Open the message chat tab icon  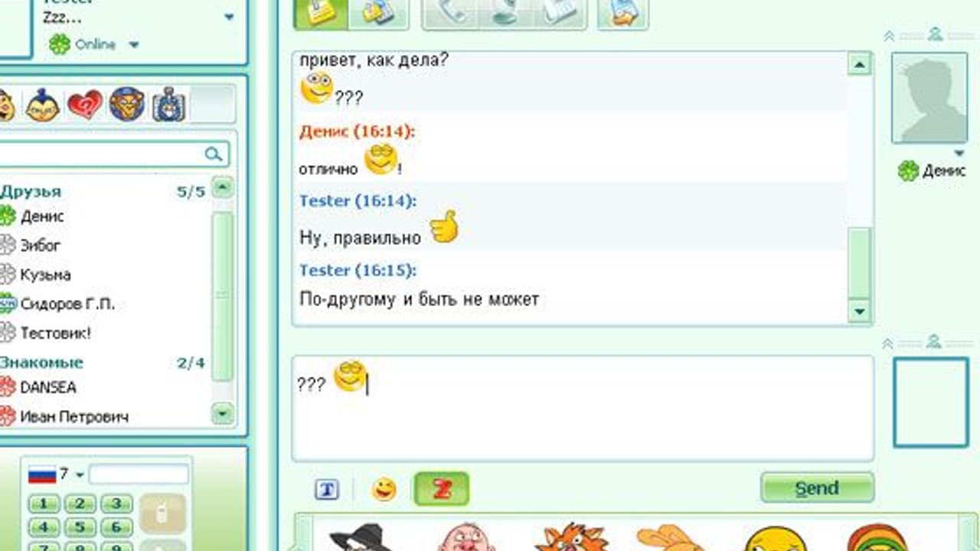click(x=322, y=13)
